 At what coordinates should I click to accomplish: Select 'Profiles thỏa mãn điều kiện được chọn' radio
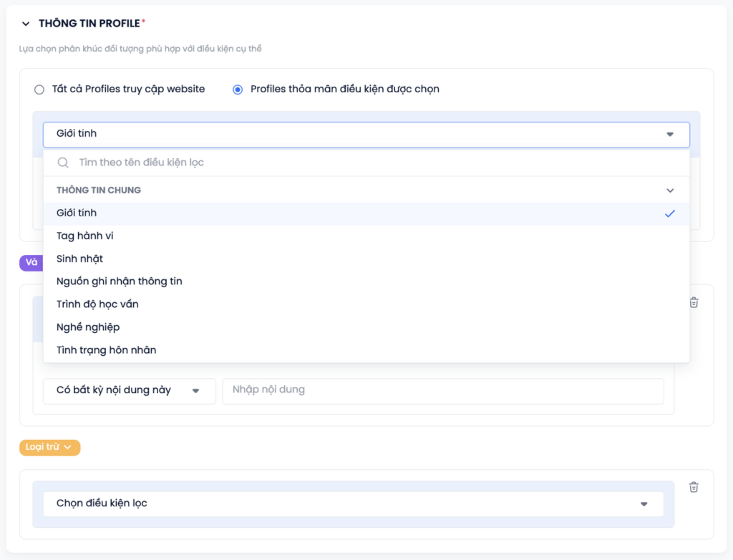[238, 90]
